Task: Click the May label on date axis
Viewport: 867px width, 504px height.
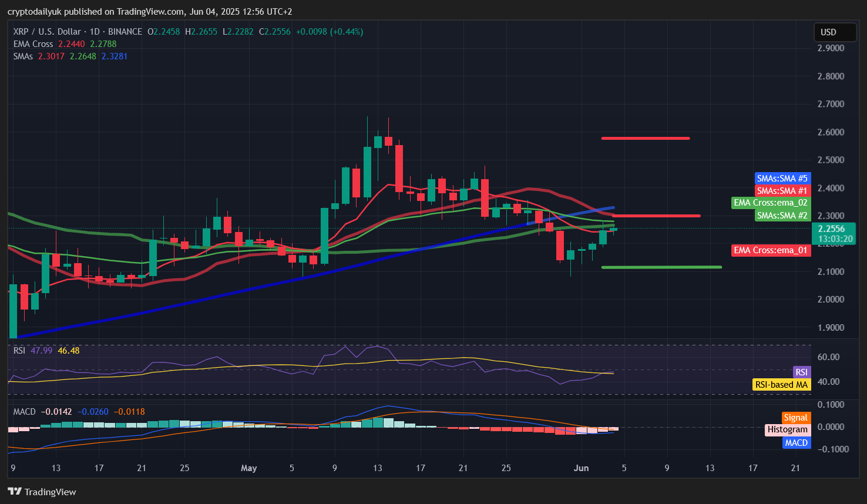Action: tap(249, 468)
